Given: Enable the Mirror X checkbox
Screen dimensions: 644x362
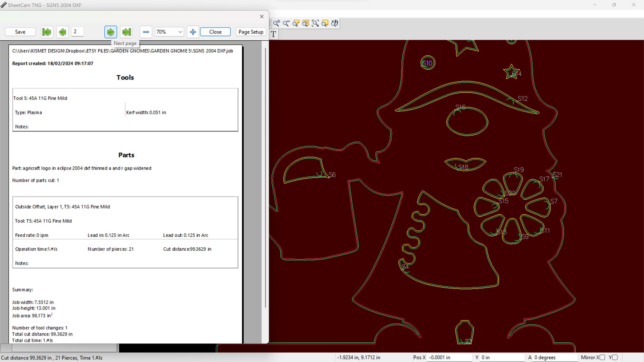Looking at the screenshot, I should point(602,357).
